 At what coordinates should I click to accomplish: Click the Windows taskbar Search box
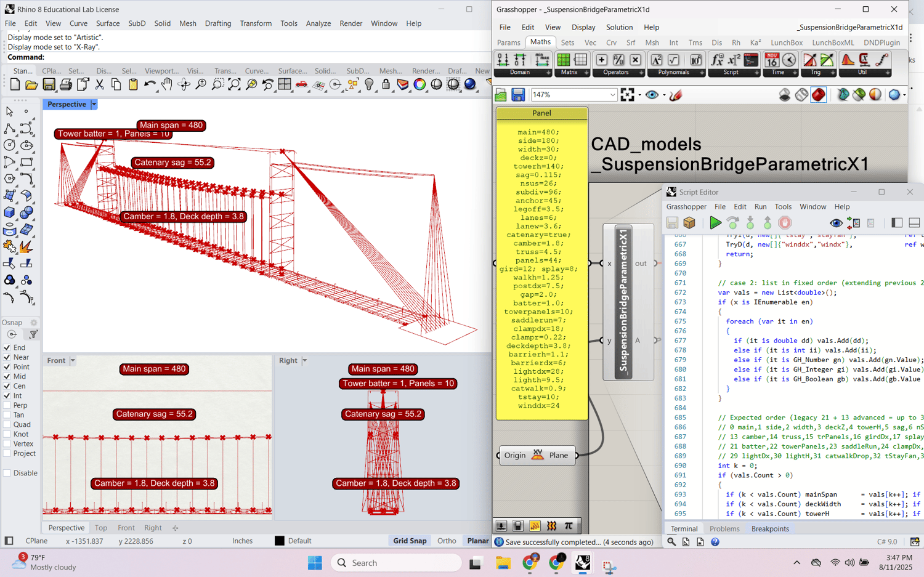click(x=397, y=563)
